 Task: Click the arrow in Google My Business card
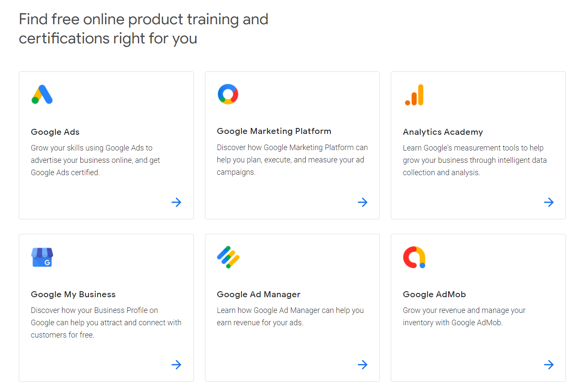(x=176, y=365)
